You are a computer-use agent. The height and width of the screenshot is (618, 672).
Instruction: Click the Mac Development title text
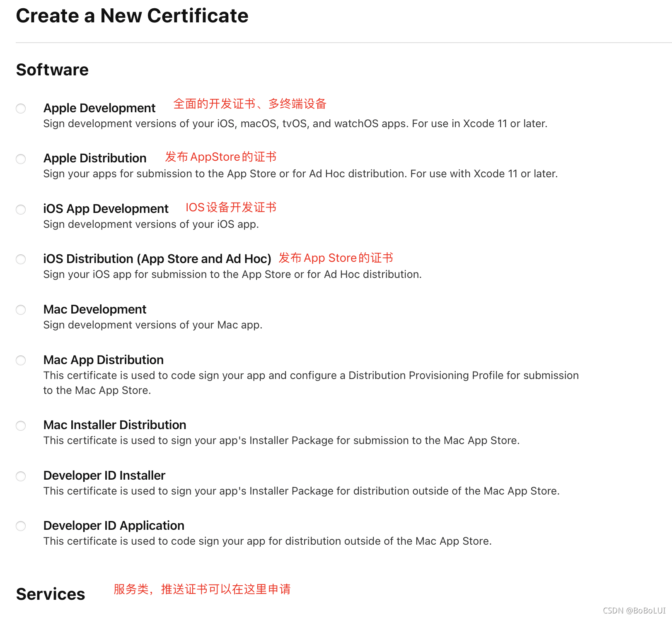95,309
